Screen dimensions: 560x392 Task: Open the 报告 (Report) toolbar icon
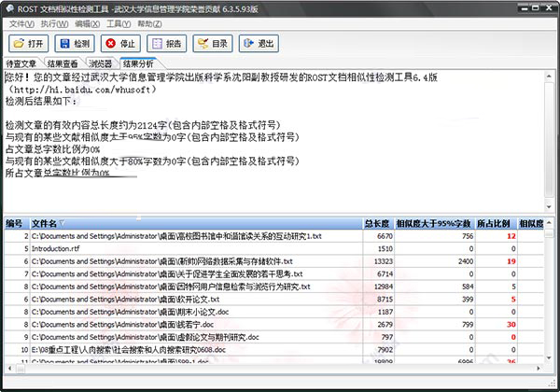point(166,43)
